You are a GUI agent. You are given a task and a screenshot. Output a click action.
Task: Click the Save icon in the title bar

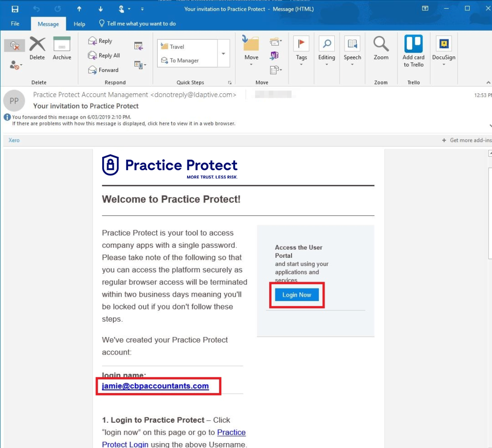15,9
